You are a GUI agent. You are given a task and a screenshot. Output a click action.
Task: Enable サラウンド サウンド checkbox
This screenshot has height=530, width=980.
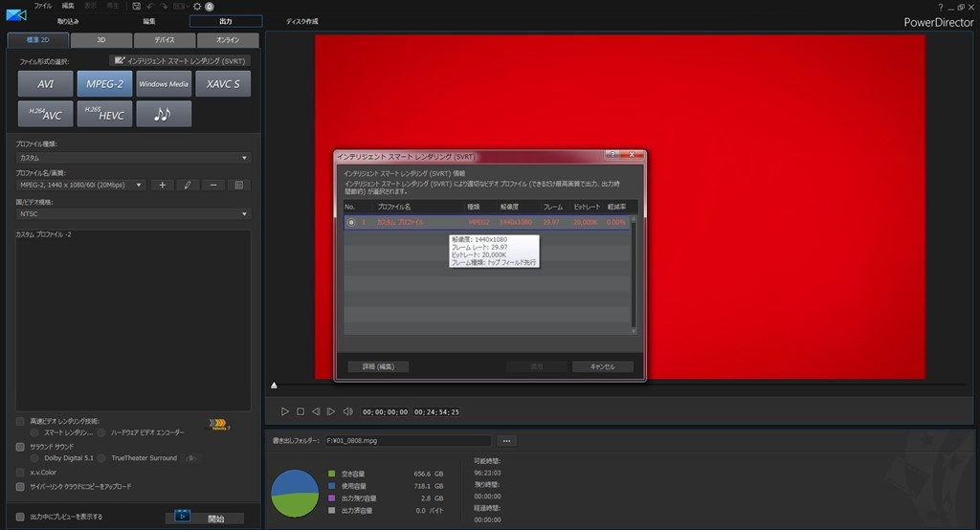click(20, 447)
